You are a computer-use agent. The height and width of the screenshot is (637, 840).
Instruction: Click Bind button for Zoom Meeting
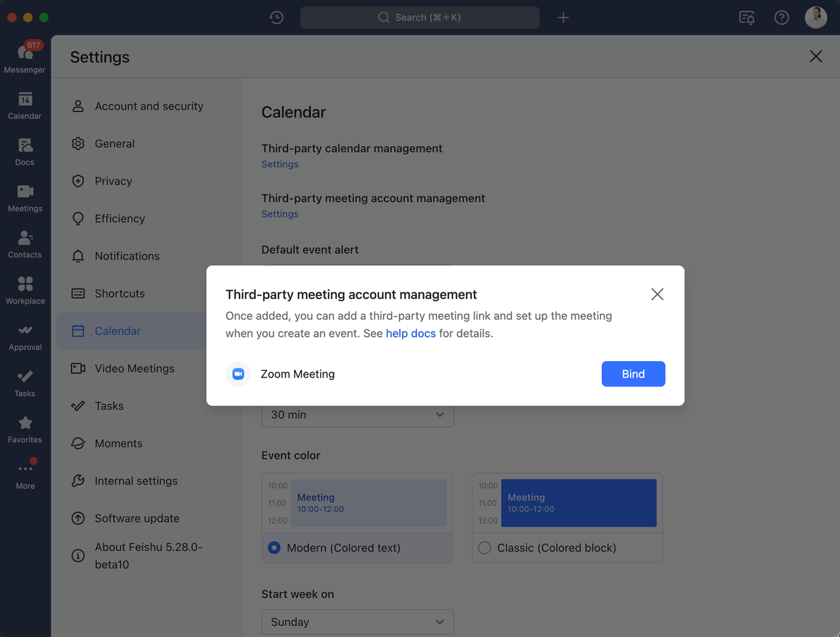[x=633, y=374]
